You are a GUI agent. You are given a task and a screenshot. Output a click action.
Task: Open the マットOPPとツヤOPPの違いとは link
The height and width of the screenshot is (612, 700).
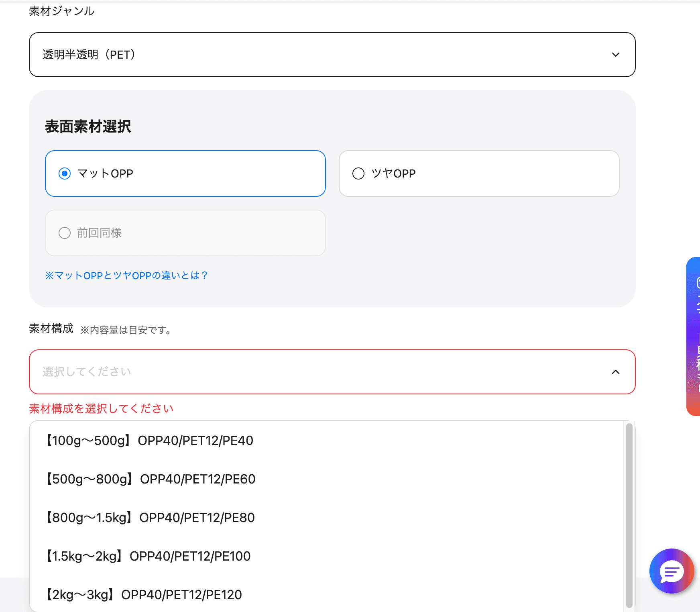click(x=127, y=275)
